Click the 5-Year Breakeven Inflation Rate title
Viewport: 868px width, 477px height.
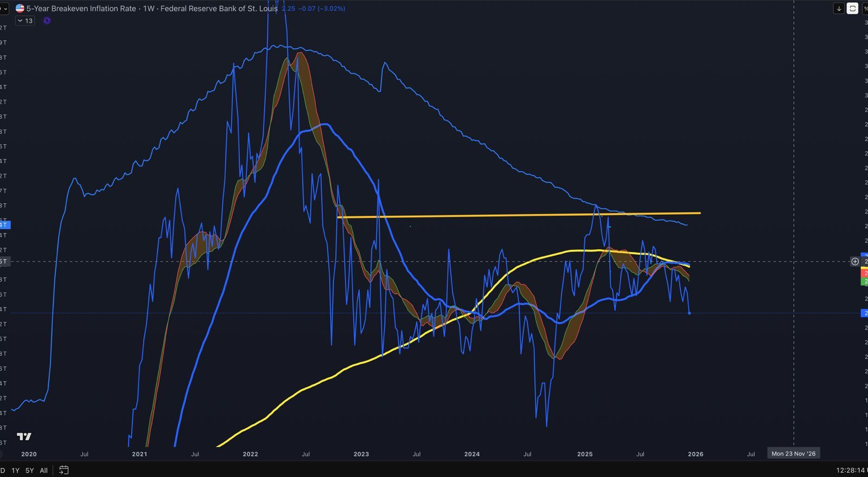pos(81,9)
